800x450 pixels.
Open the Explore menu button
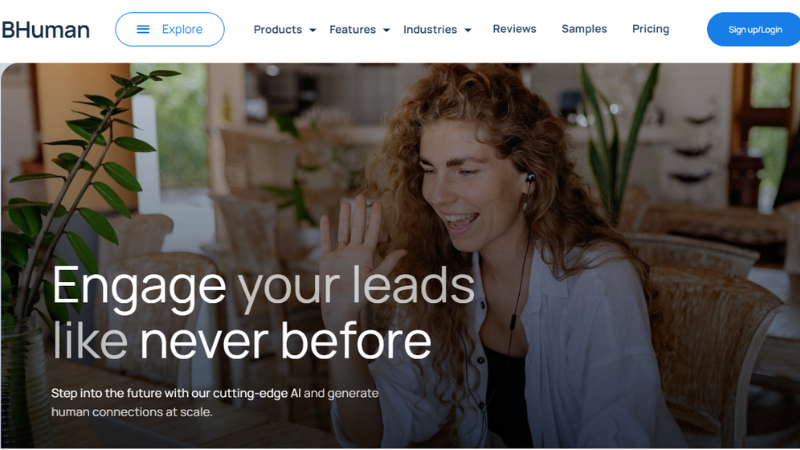(170, 30)
